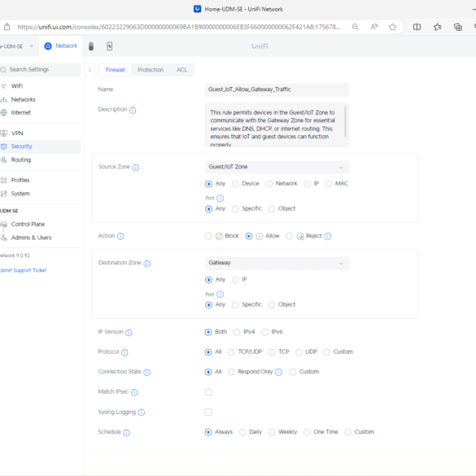Viewport: 476px width, 476px height.
Task: Click the info icon beside Action
Action: pyautogui.click(x=120, y=236)
